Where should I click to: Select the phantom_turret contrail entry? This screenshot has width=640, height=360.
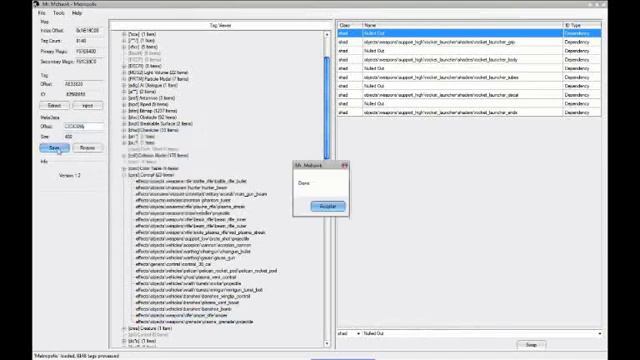pyautogui.click(x=183, y=200)
